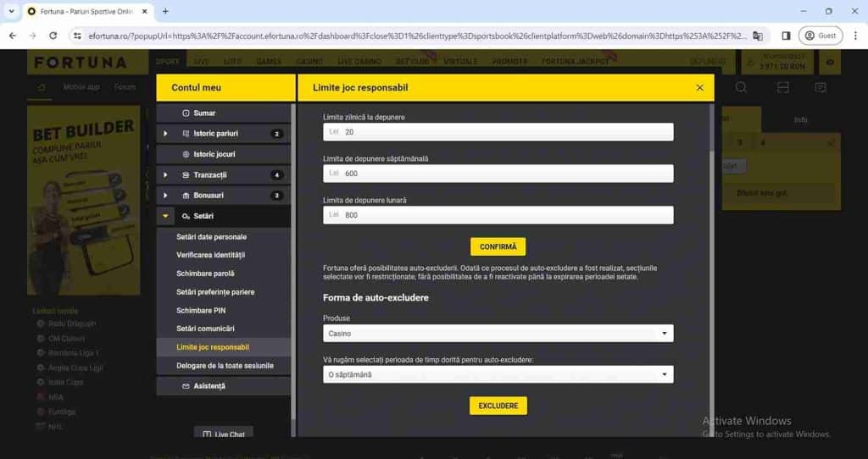Toggle the browser side panel
Image resolution: width=868 pixels, height=459 pixels.
[786, 36]
